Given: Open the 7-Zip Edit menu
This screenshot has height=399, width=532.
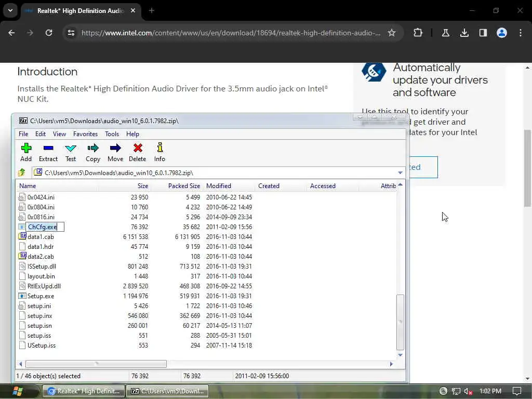Looking at the screenshot, I should point(41,134).
